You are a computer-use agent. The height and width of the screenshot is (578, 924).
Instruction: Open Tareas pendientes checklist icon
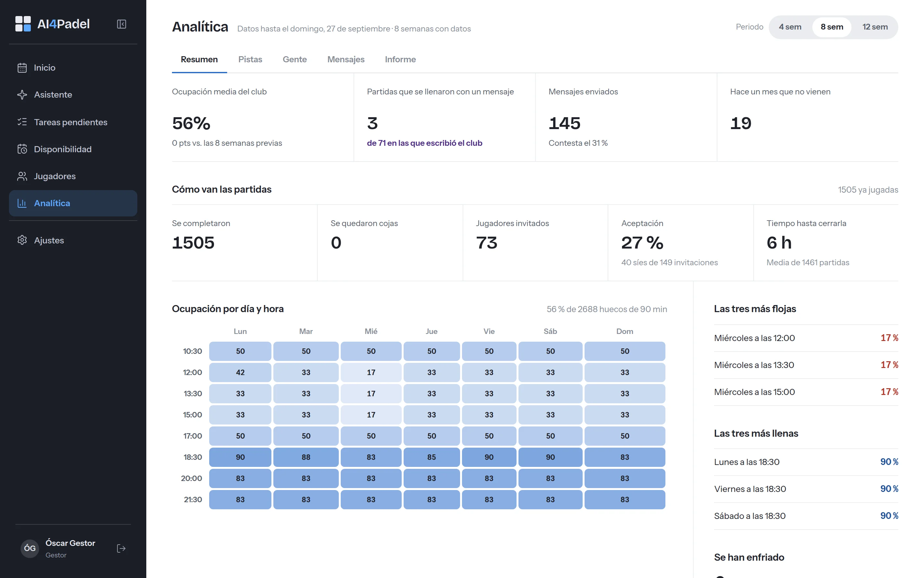(x=22, y=122)
